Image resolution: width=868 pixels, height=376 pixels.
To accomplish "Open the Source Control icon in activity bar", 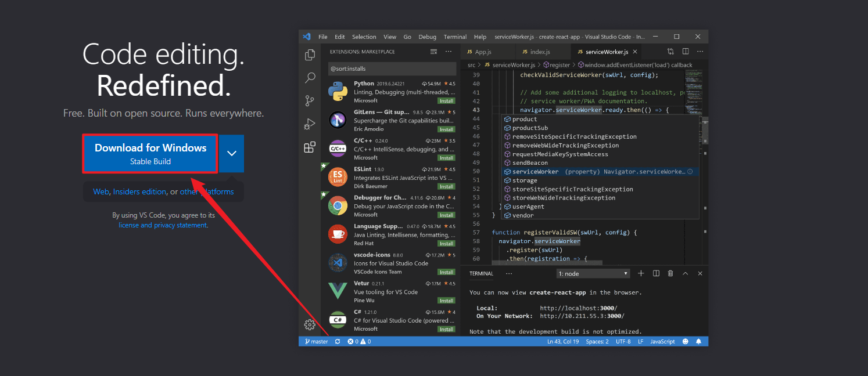I will click(310, 101).
